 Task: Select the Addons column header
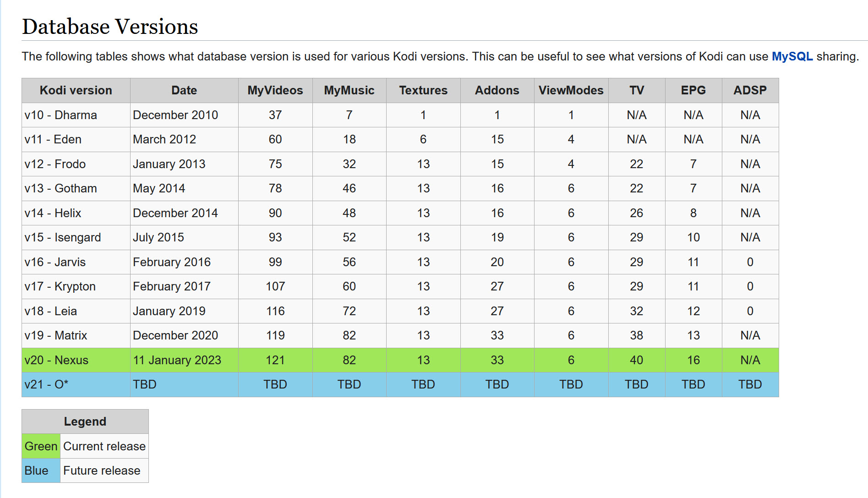pos(497,90)
